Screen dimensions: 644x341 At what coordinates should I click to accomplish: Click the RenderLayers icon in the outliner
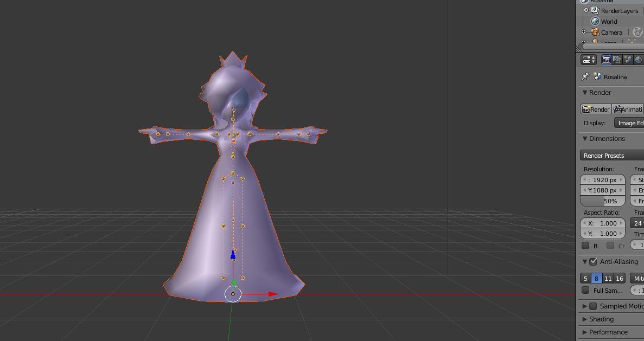pos(595,11)
